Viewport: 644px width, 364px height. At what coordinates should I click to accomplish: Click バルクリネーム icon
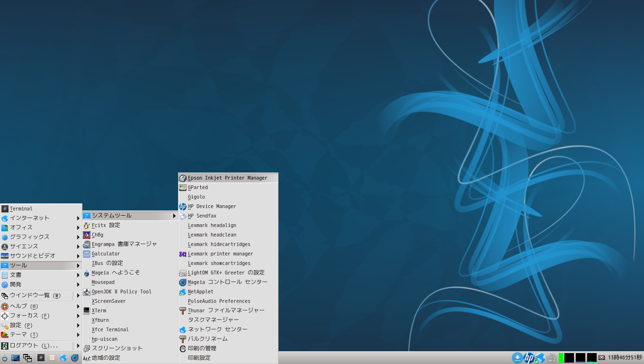(183, 339)
